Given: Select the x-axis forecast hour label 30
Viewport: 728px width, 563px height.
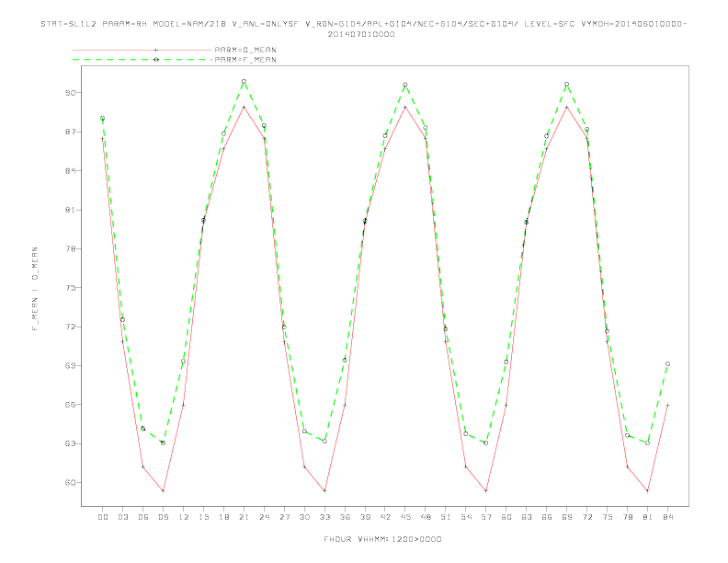Looking at the screenshot, I should [x=304, y=517].
